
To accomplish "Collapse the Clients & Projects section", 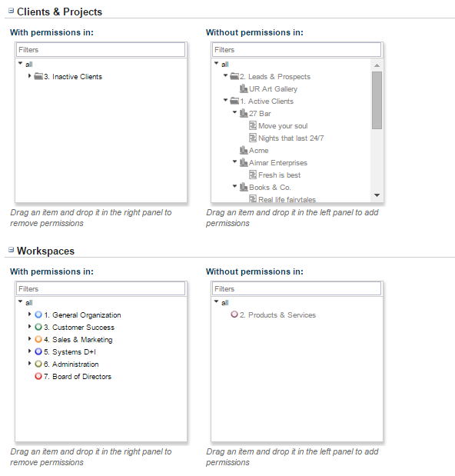I will tap(12, 11).
